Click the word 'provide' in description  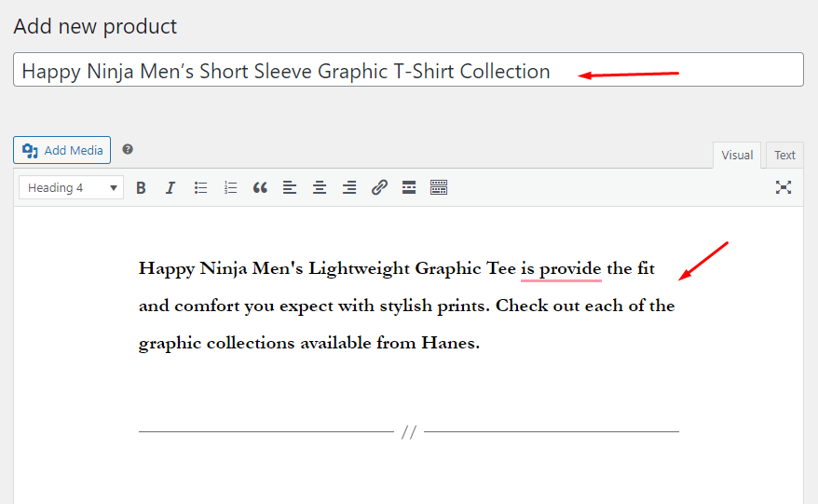click(x=570, y=269)
